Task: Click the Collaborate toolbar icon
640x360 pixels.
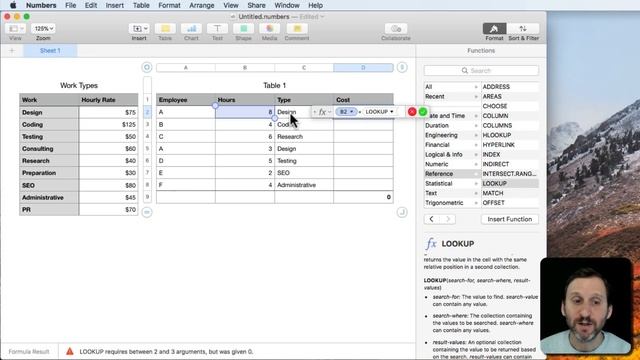Action: (396, 29)
